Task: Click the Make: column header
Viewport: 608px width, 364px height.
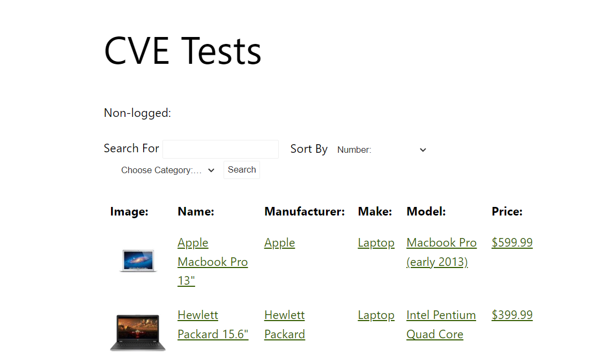Action: [375, 212]
